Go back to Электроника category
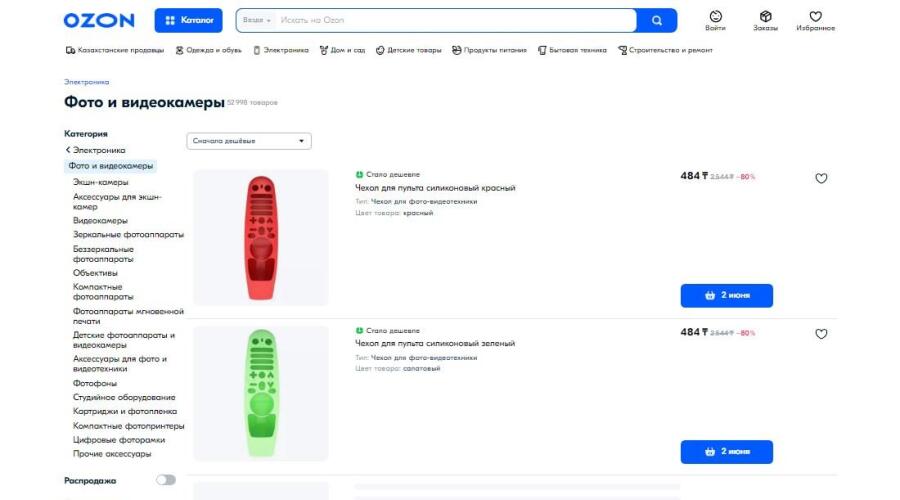900x500 pixels. pyautogui.click(x=95, y=150)
